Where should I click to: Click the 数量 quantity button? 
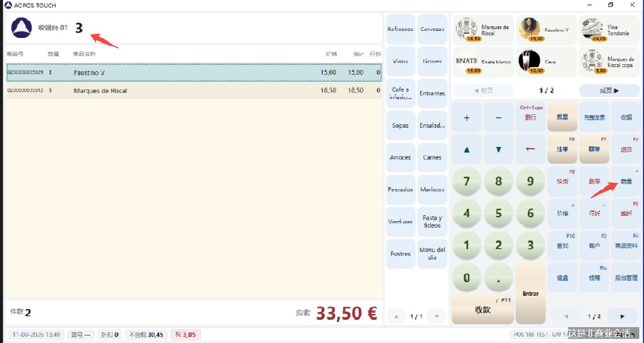[x=626, y=181]
